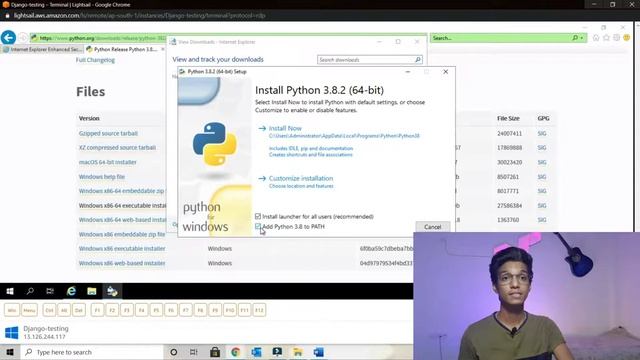Open File Explorer on the remote black taskbar
The width and height of the screenshot is (640, 360).
point(91,291)
